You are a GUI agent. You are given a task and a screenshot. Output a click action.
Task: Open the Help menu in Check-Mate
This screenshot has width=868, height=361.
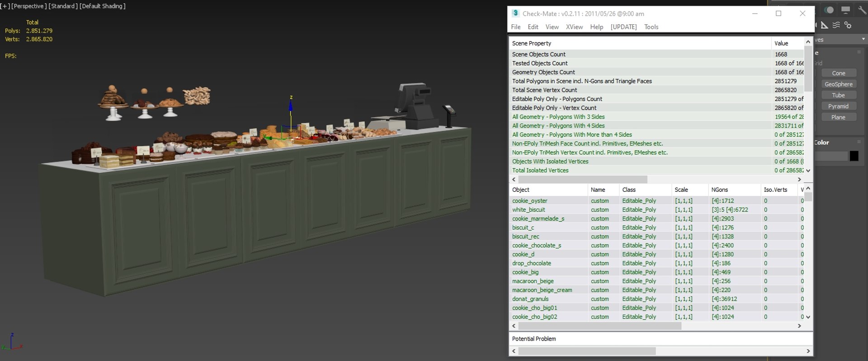(597, 27)
